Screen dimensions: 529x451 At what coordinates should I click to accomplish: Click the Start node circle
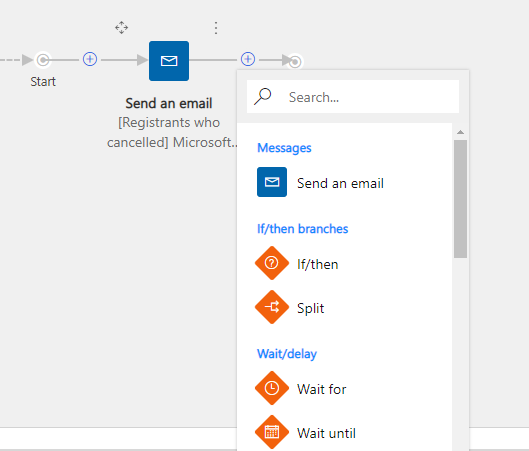[x=43, y=60]
